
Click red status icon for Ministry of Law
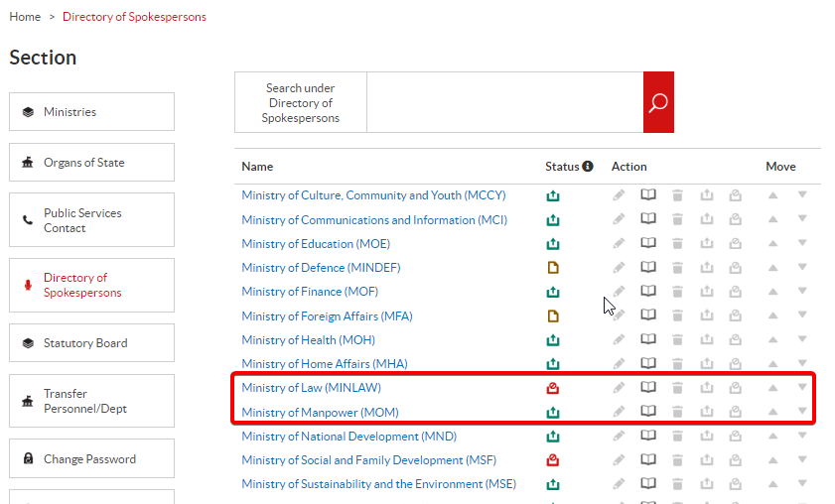pyautogui.click(x=553, y=388)
